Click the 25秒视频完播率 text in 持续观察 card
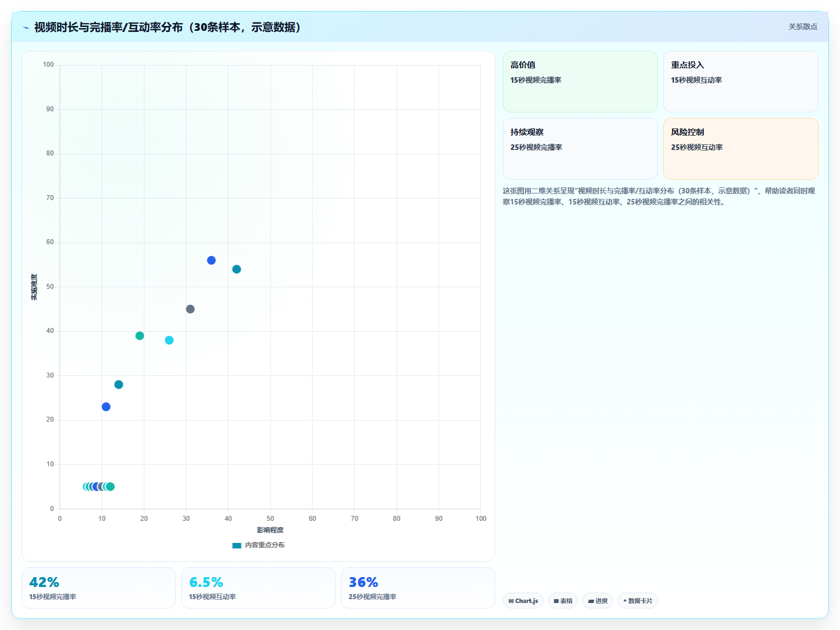840x630 pixels. pos(536,147)
